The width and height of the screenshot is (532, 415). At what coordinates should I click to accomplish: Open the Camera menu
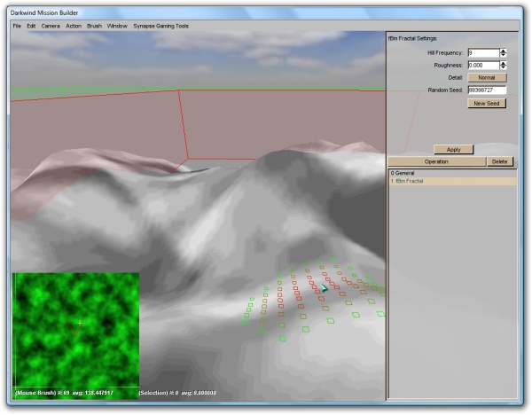[51, 27]
